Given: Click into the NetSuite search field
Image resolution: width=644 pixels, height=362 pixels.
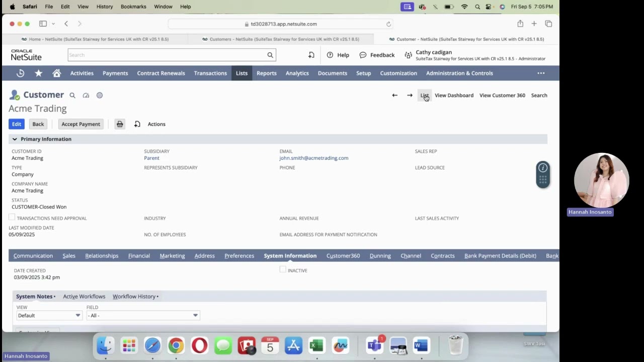Looking at the screenshot, I should (x=167, y=55).
